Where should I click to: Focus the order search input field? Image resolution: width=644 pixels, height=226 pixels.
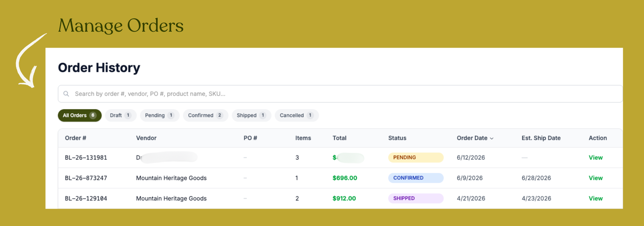340,94
